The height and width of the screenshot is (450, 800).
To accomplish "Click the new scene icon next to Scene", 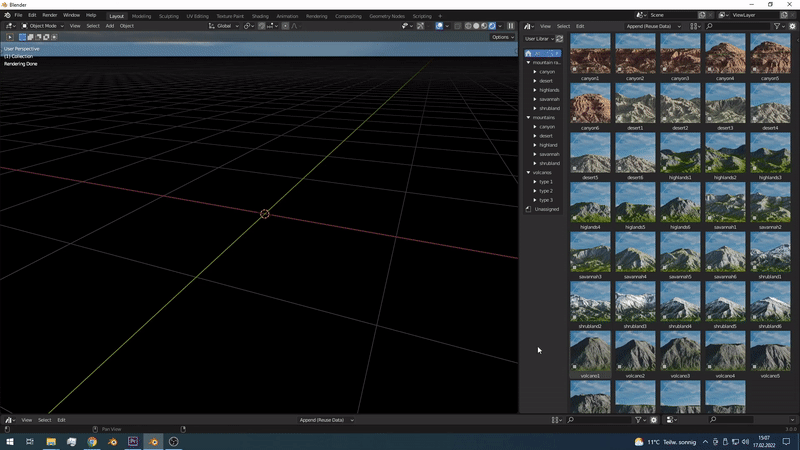I will 702,15.
